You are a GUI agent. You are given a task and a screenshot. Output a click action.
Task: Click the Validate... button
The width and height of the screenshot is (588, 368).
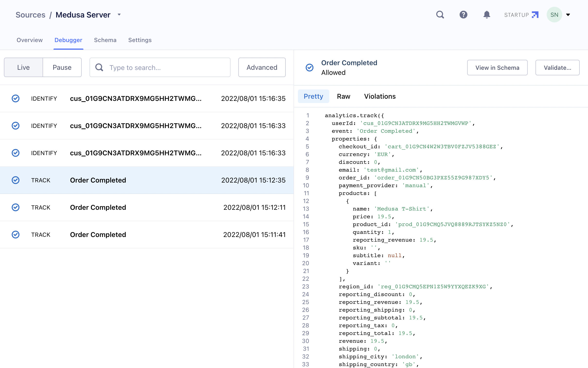[557, 68]
